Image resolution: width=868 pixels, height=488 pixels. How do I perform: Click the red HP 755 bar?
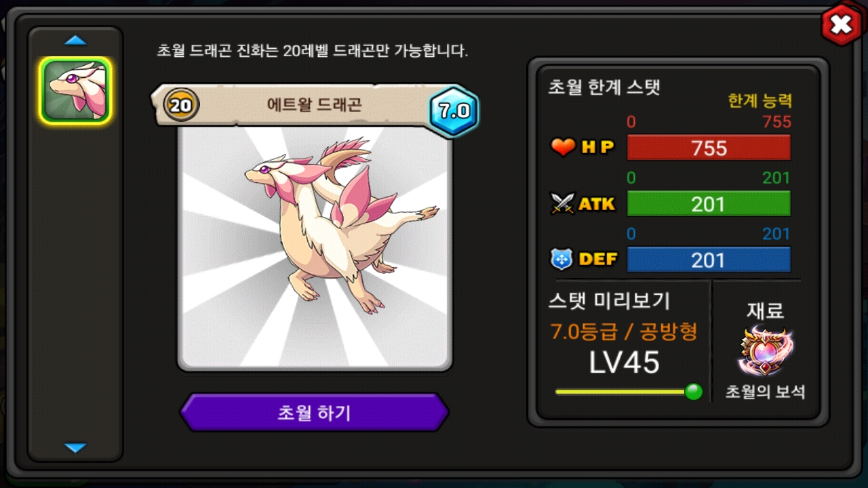tap(709, 148)
